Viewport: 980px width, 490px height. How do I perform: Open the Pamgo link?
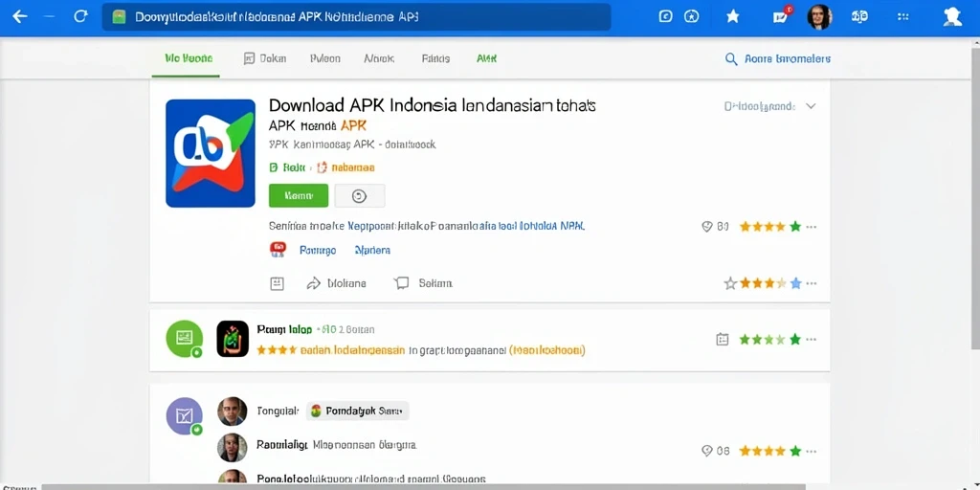pyautogui.click(x=318, y=250)
